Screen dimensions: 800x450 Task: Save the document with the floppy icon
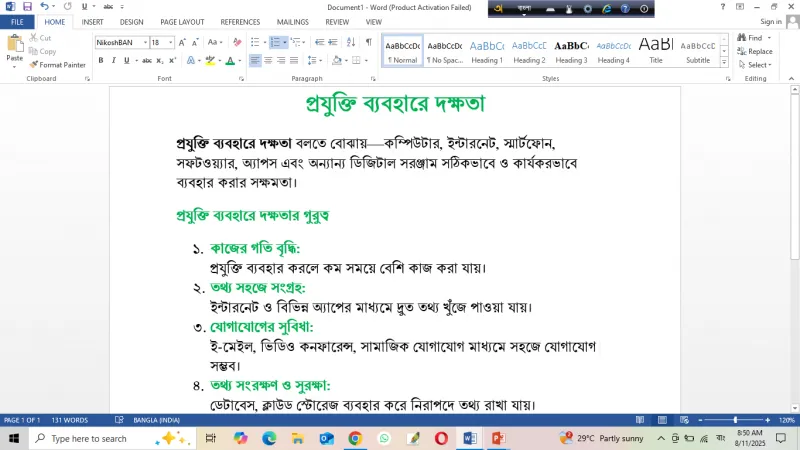[28, 7]
